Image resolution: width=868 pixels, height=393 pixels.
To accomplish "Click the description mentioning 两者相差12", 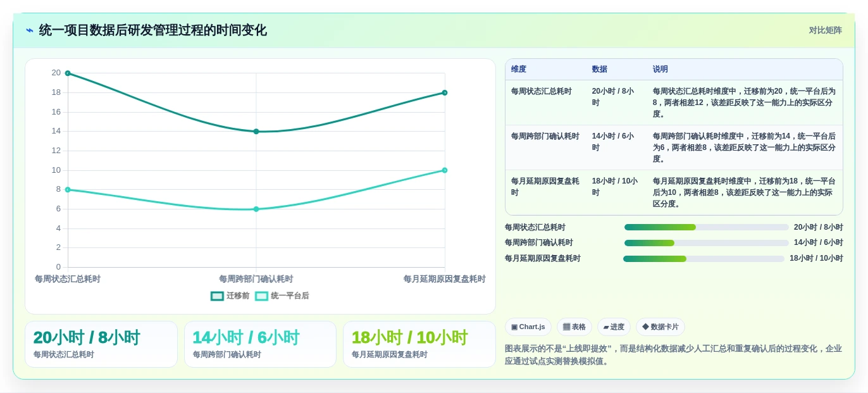I will coord(745,103).
